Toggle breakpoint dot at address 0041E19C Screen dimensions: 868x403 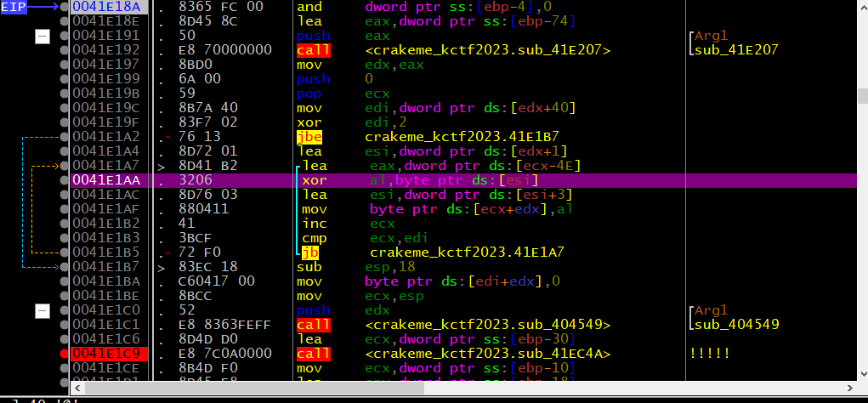pos(65,108)
